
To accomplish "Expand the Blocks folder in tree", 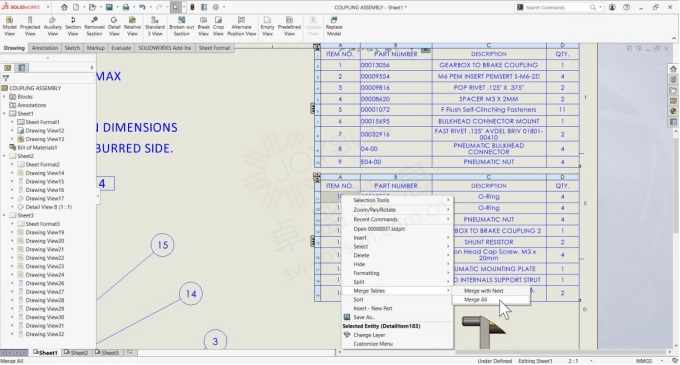I will (4, 97).
